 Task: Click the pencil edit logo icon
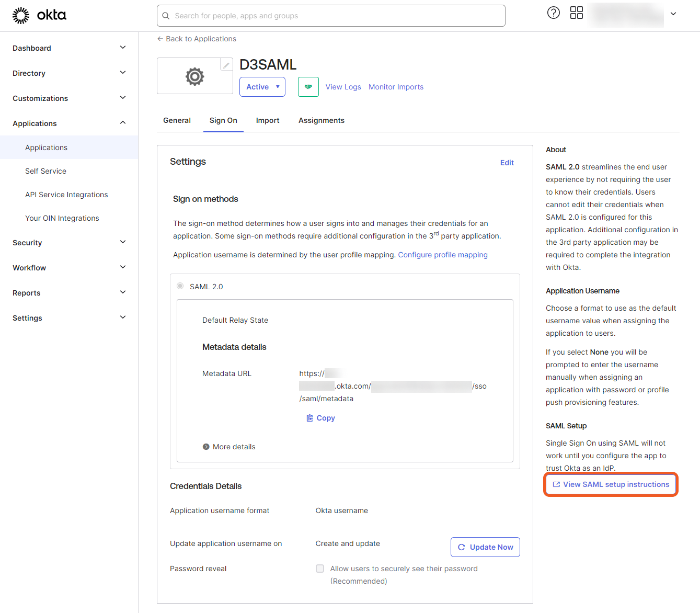[x=226, y=65]
